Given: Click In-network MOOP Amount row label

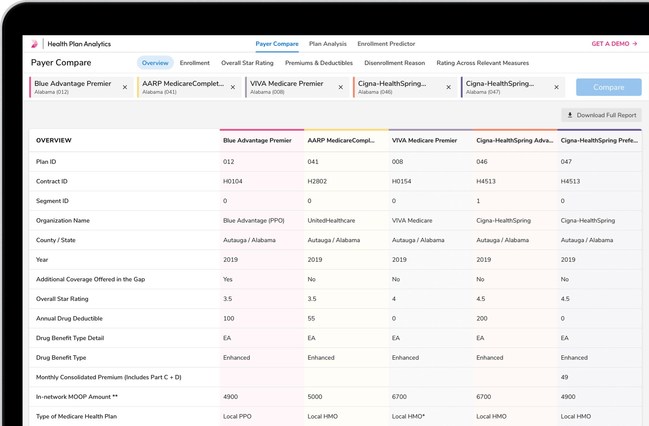Looking at the screenshot, I should (x=77, y=397).
